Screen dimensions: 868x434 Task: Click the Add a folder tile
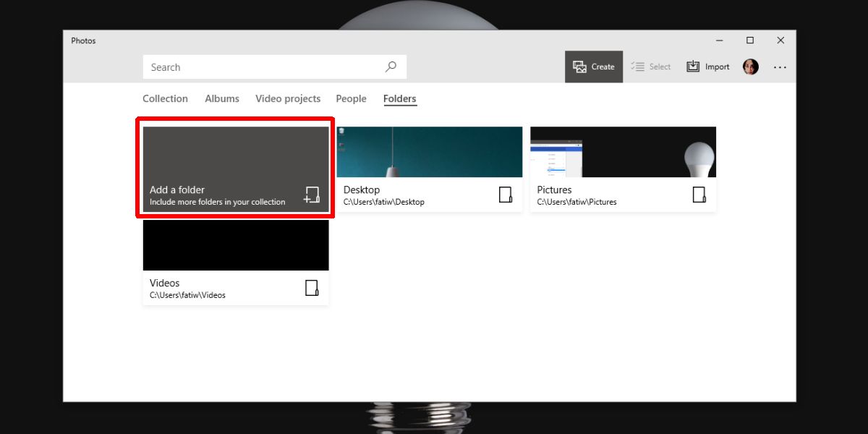tap(236, 169)
